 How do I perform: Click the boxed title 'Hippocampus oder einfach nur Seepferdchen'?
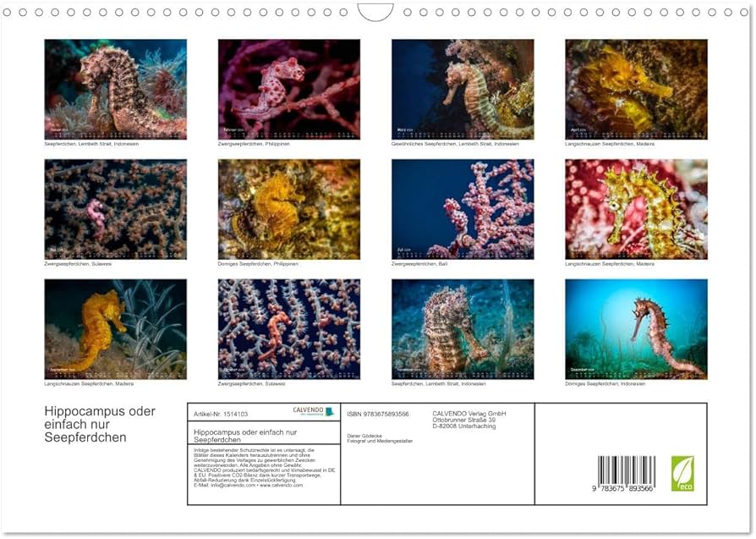pyautogui.click(x=245, y=436)
